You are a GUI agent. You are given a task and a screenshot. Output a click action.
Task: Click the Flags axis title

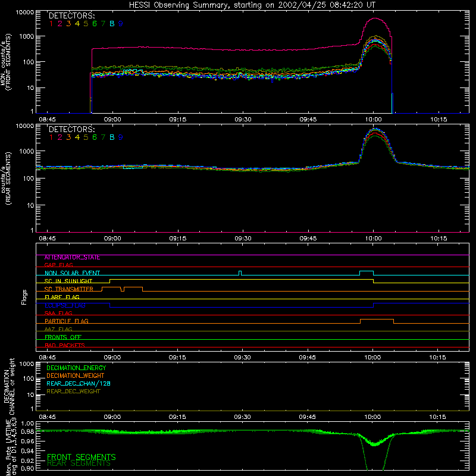pyautogui.click(x=24, y=297)
